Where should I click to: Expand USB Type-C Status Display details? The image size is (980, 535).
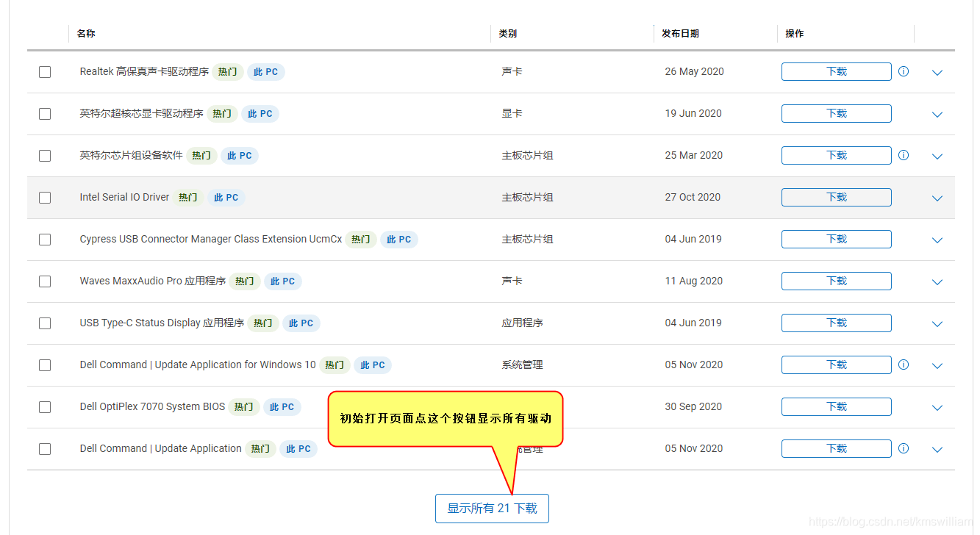(x=937, y=324)
